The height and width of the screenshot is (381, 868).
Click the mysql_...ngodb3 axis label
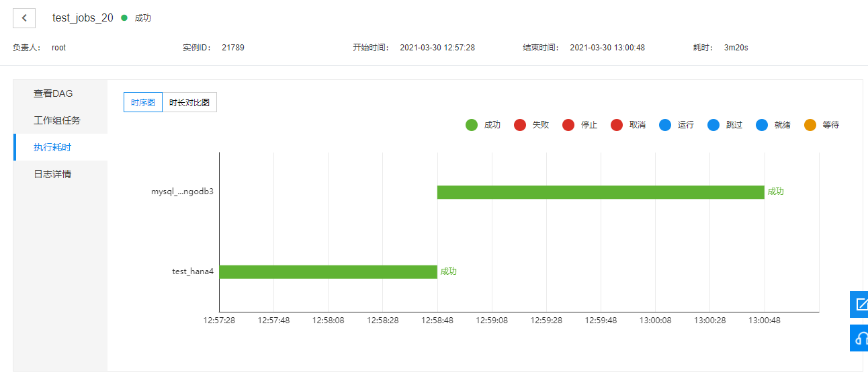[182, 192]
